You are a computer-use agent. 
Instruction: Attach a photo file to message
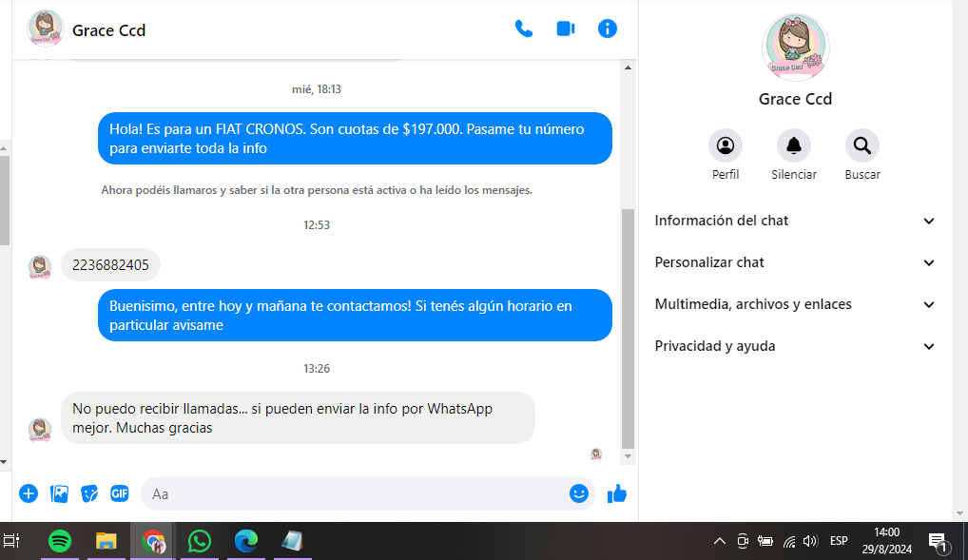click(59, 493)
